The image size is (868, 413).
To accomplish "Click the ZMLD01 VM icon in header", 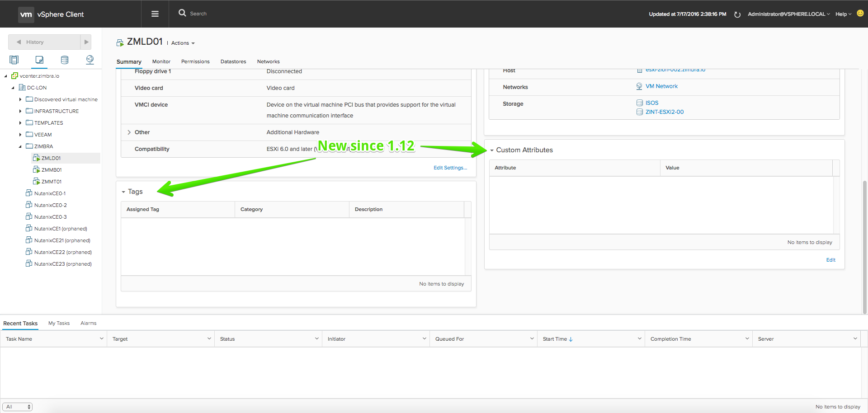I will point(120,43).
